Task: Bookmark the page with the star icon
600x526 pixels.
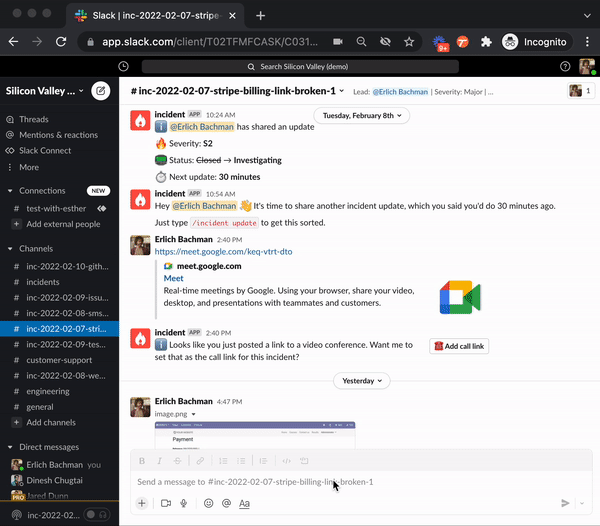Action: pos(409,42)
